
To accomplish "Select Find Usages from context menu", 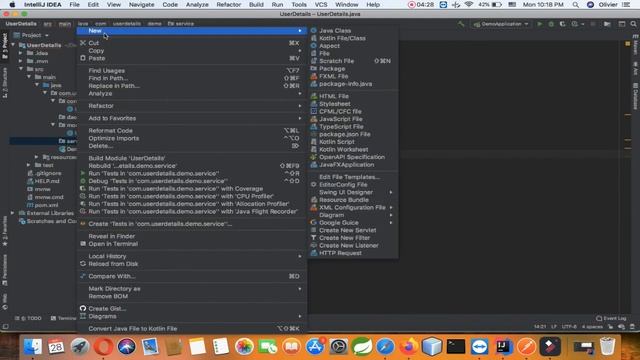I will coord(192,71).
